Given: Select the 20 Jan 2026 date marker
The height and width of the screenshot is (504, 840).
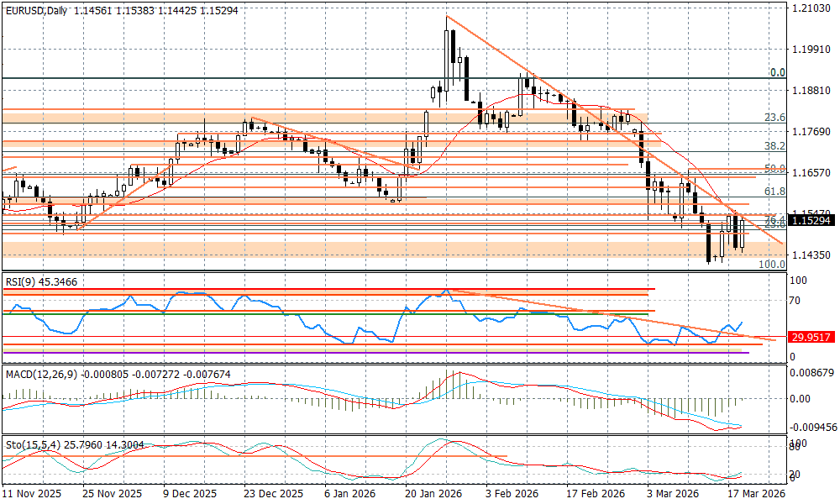Looking at the screenshot, I should 431,495.
